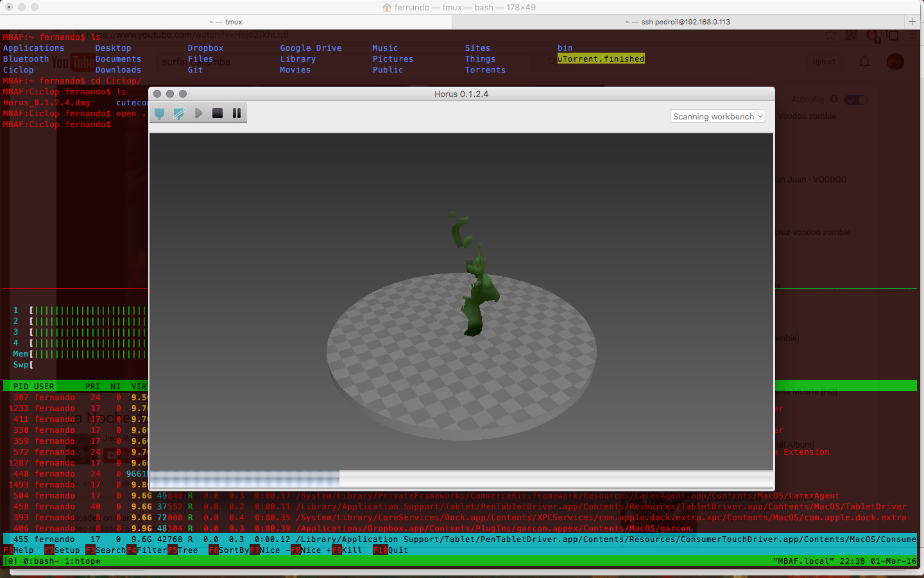
Task: Click F2 Setup in the htop footer
Action: (62, 550)
